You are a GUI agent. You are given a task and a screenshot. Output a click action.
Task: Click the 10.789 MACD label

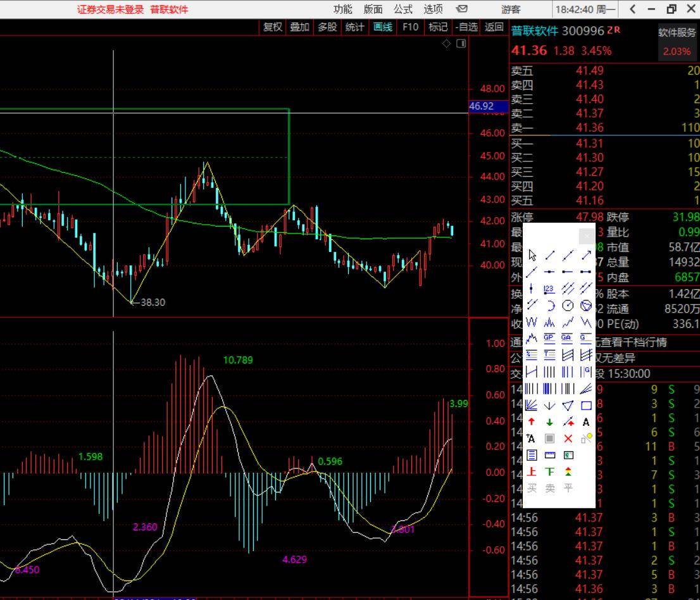coord(238,360)
